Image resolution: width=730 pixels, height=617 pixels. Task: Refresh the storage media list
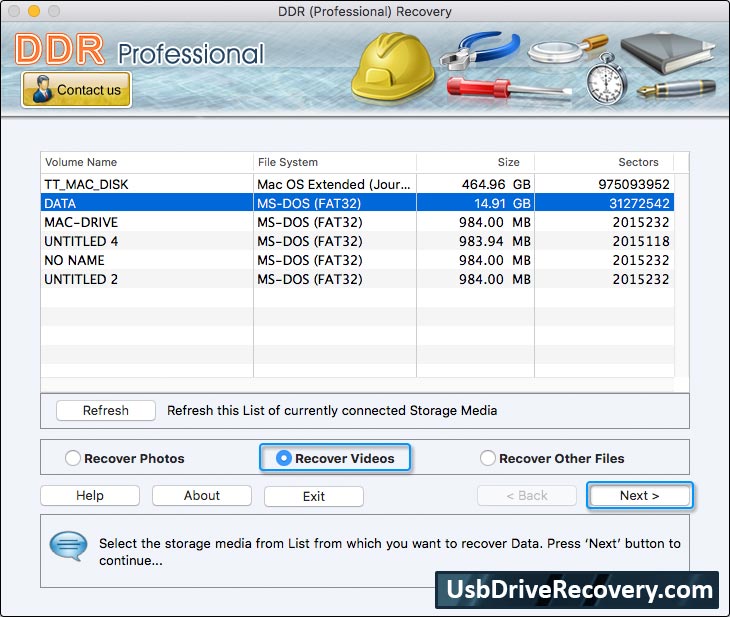pos(106,410)
